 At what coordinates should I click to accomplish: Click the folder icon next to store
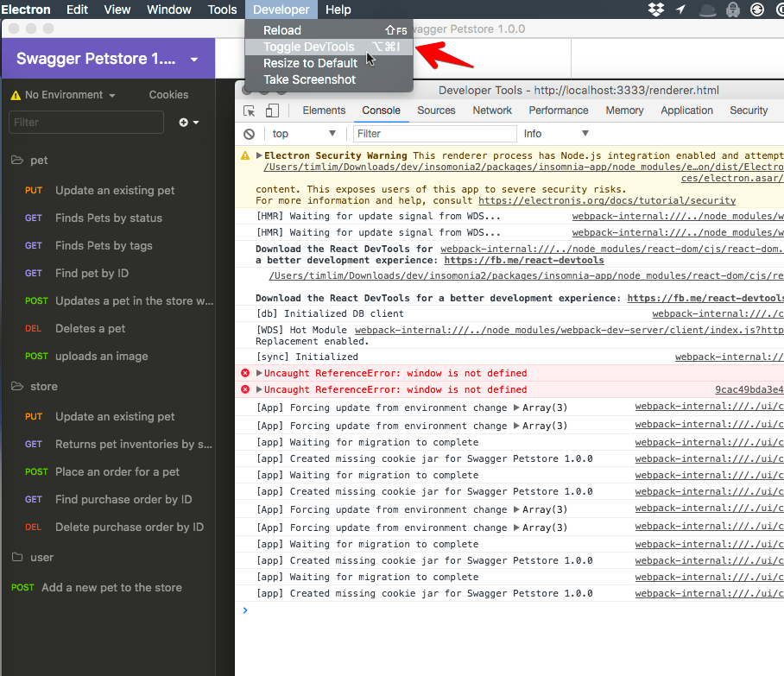tap(16, 386)
